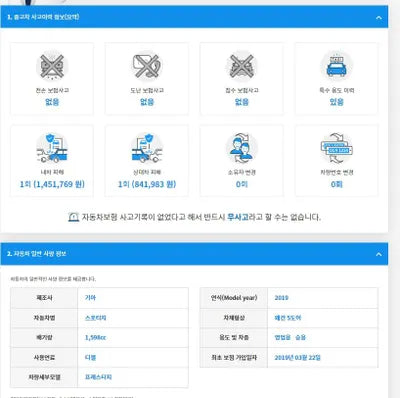Click the manufacturer value '기아'
Screen dimensions: 400x398
point(90,298)
